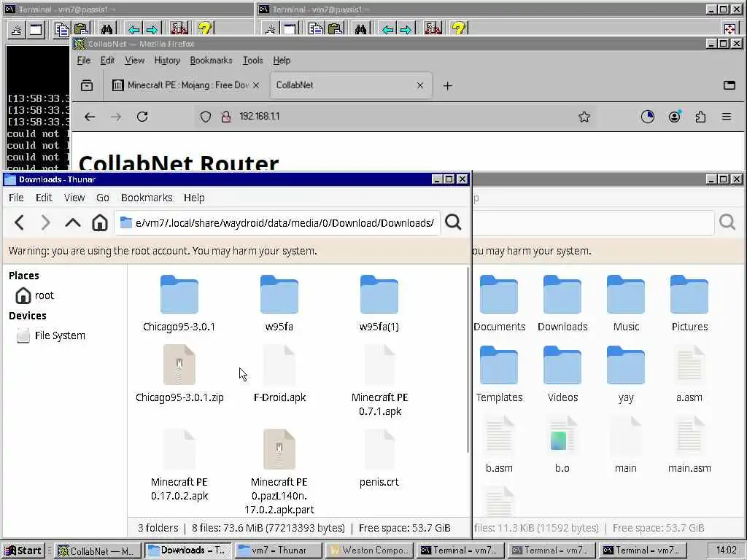Open Music folder in vm7 Thunar
The width and height of the screenshot is (747, 560).
(x=625, y=303)
